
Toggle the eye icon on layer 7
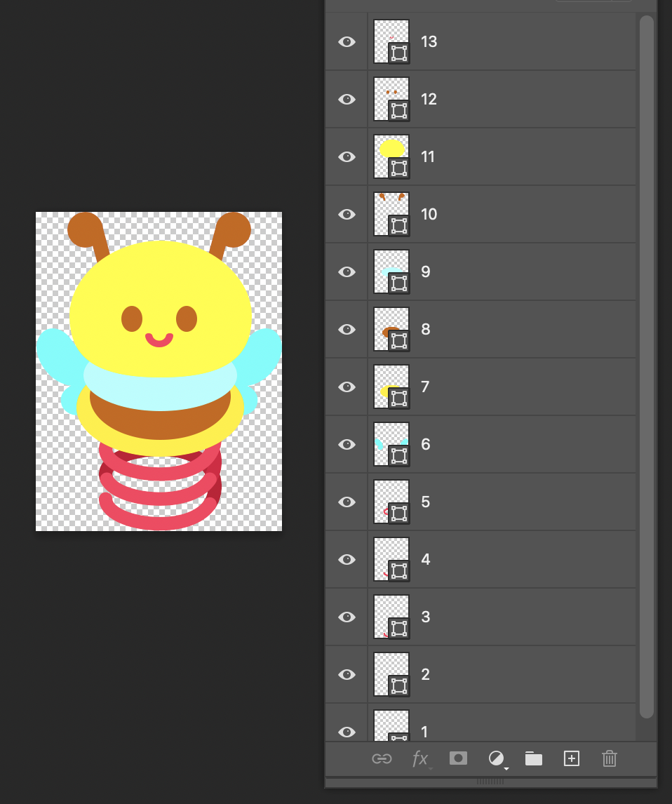coord(347,387)
